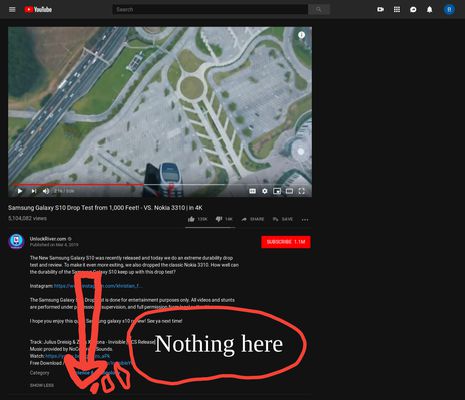
Task: Share the video
Action: [x=253, y=219]
